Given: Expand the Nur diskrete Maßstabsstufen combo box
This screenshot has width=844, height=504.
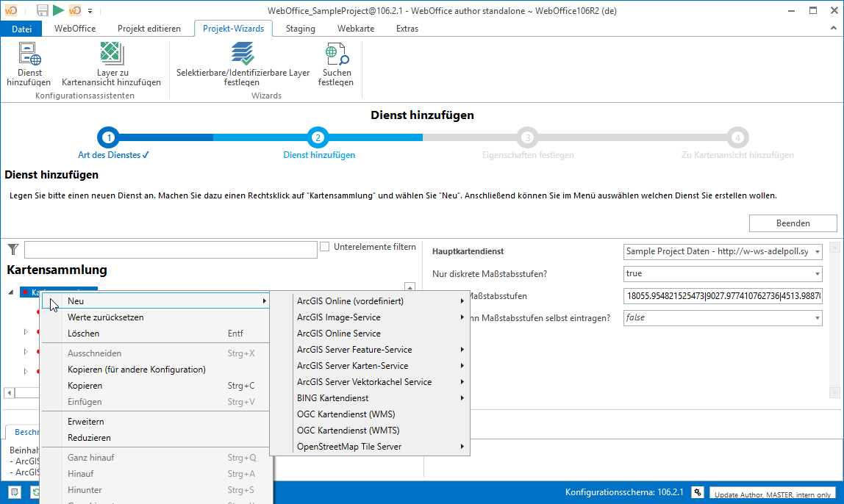Looking at the screenshot, I should (817, 274).
